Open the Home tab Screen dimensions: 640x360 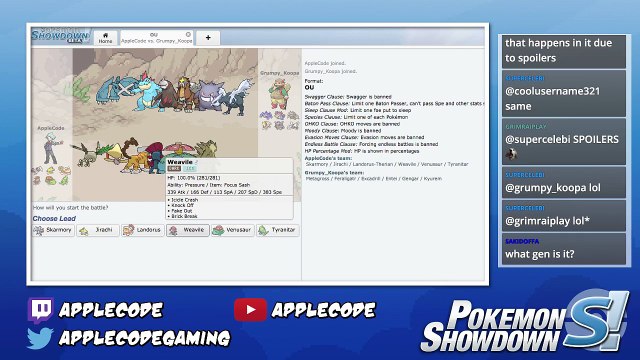coord(105,38)
